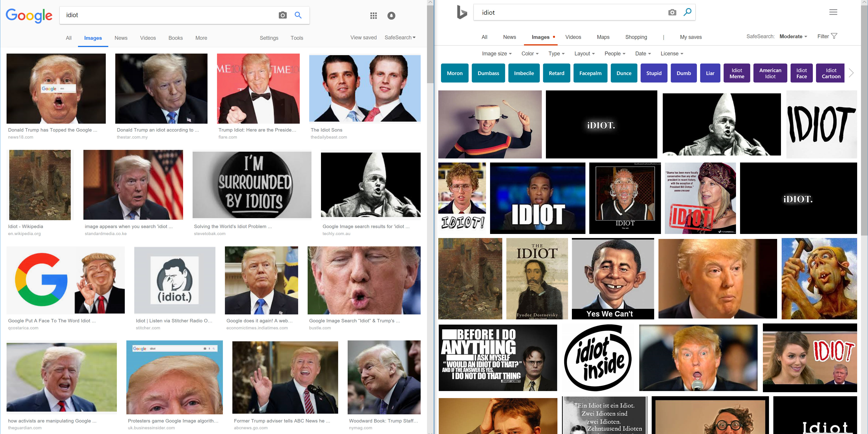Open 'The Idiot Sons' image result
This screenshot has width=868, height=434.
tap(365, 88)
